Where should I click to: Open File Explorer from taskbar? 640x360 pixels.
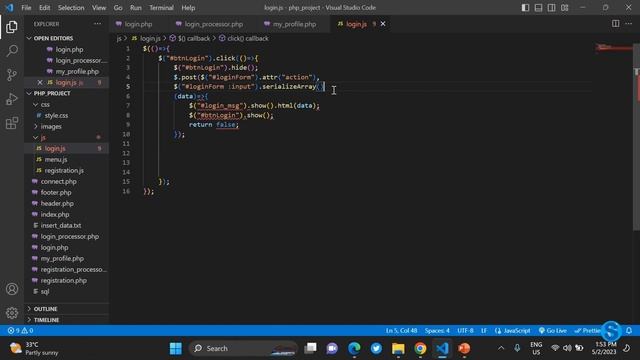(x=398, y=348)
